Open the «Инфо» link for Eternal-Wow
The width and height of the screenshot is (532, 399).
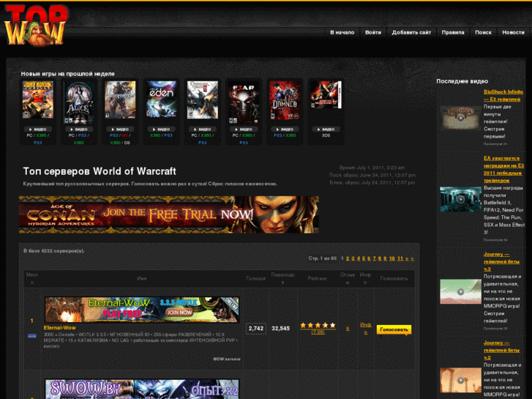[365, 329]
